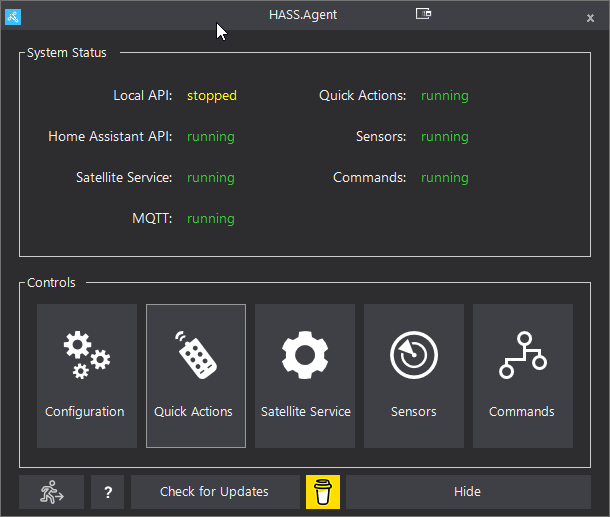Screen dimensions: 610x517
Task: Click the 'running' status beside Commands
Action: [x=445, y=178]
